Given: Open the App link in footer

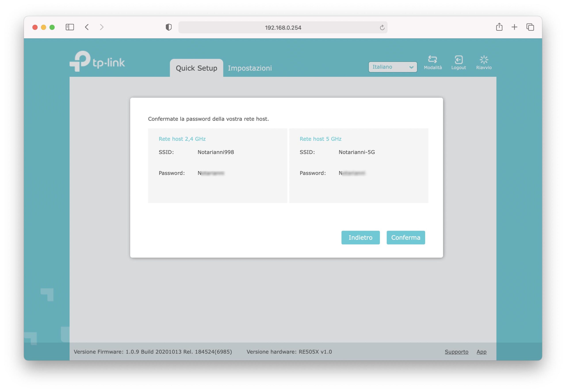Looking at the screenshot, I should click(x=481, y=352).
